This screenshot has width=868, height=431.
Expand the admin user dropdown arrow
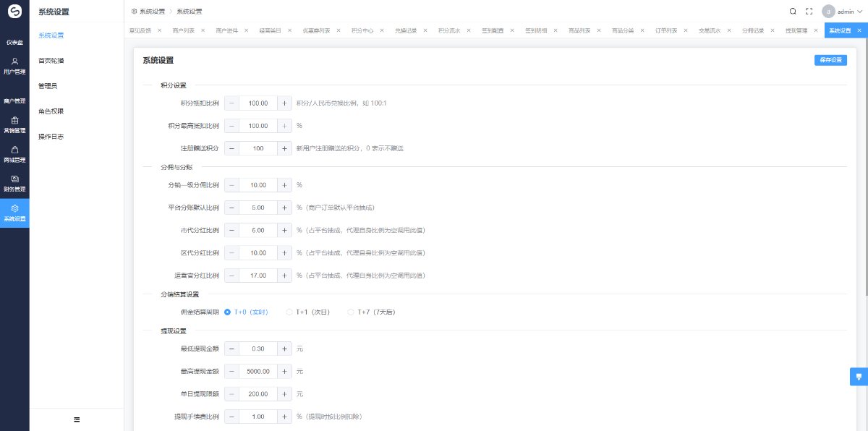[860, 12]
